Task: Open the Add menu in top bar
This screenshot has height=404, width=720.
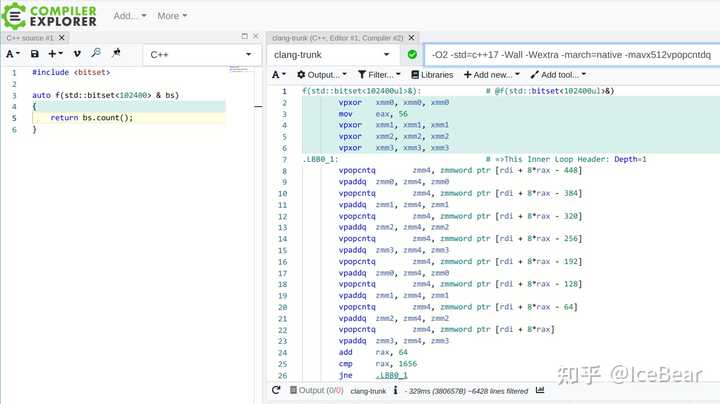Action: click(x=130, y=16)
